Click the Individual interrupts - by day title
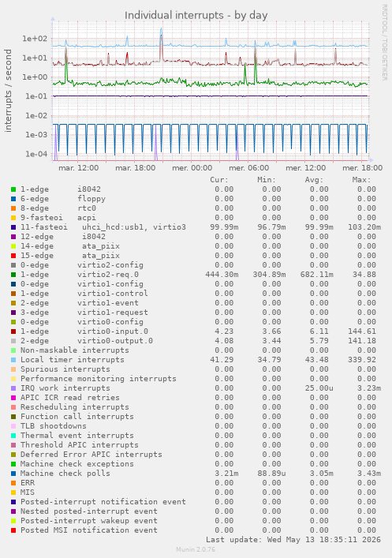Viewport: 392px width, 558px height. coord(196,16)
